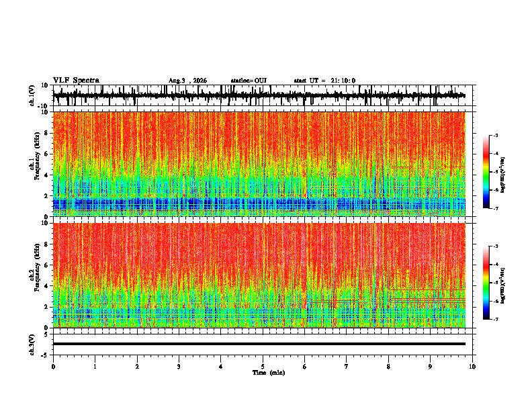Click the ch.1 voltage waveform panel

264,95
